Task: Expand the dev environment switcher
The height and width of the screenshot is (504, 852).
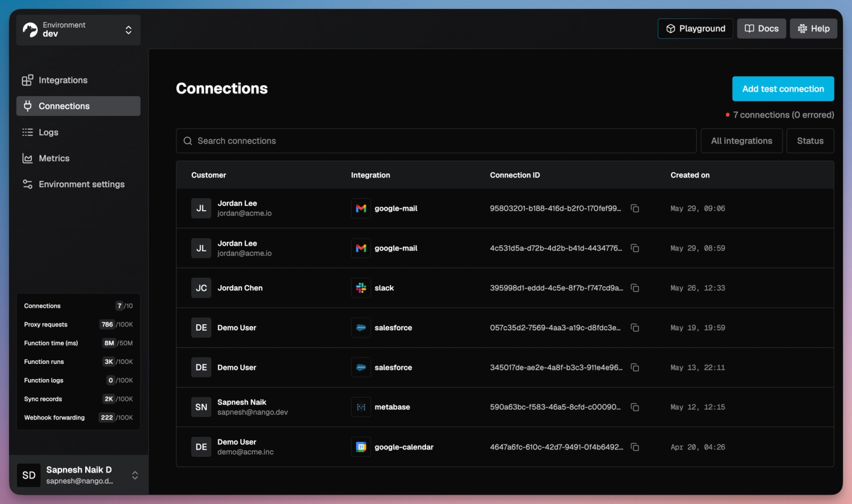Action: click(78, 30)
